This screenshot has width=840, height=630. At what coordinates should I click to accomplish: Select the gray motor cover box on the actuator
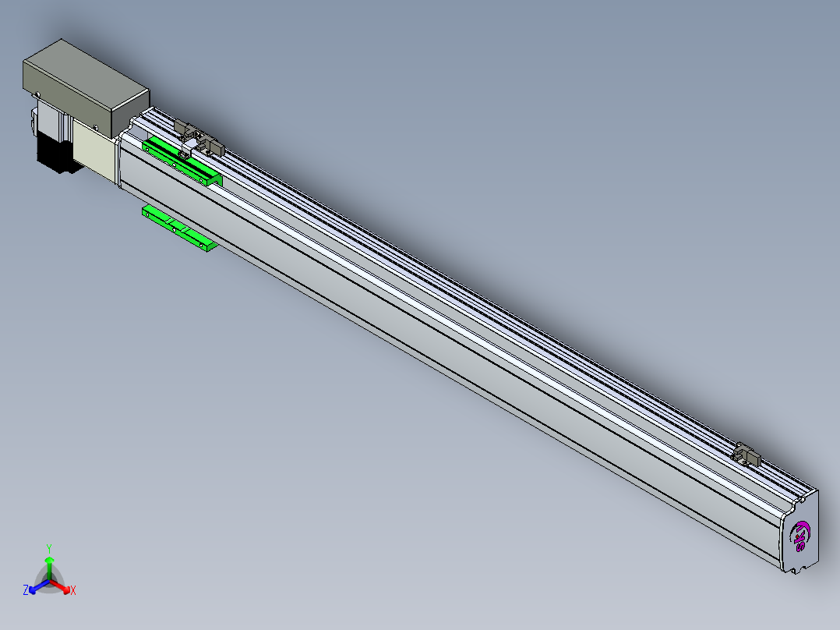coord(86,88)
